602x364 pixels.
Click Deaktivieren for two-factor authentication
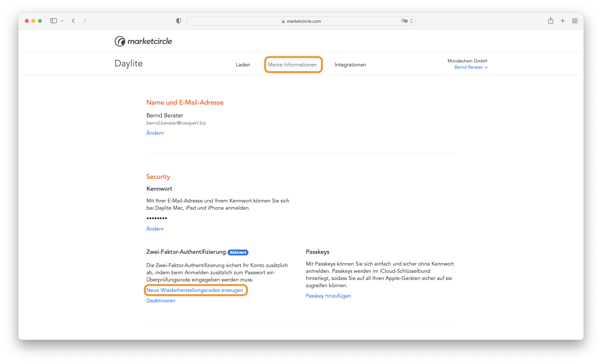point(161,301)
